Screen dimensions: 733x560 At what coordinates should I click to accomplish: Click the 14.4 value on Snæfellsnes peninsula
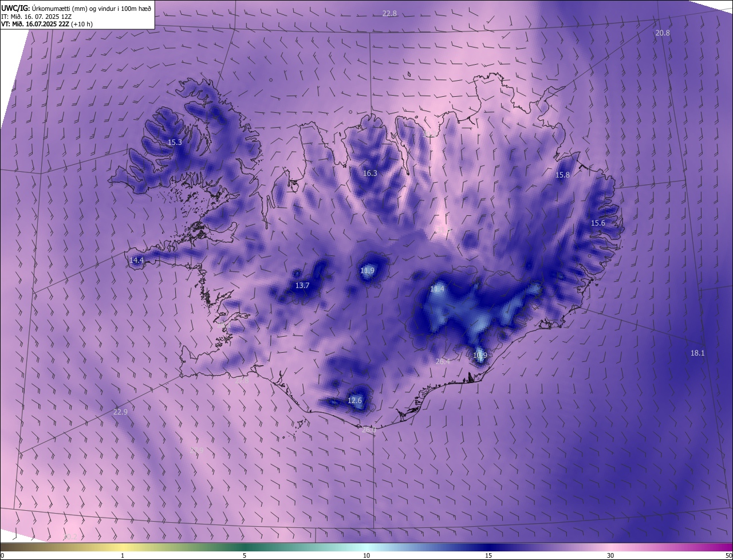coord(136,260)
